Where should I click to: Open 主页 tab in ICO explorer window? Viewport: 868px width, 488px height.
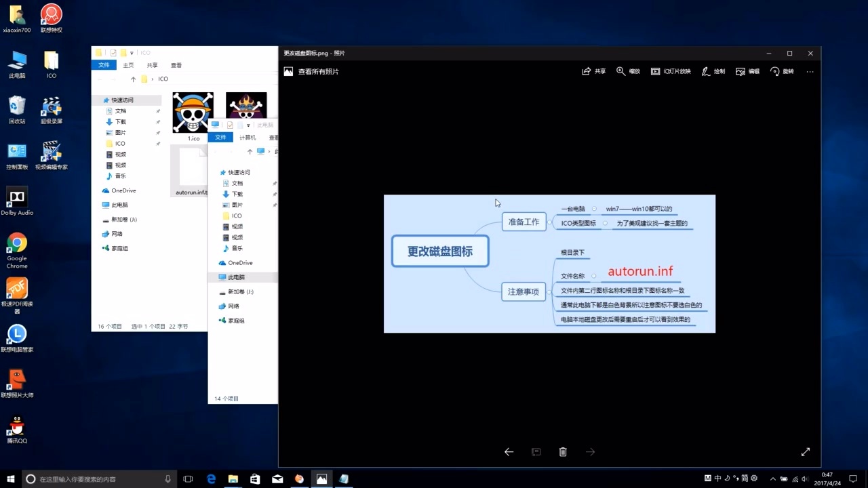[x=128, y=65]
